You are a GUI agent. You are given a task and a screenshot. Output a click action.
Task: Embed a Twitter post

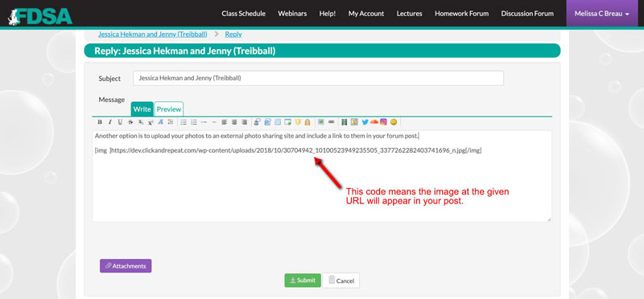[x=365, y=122]
